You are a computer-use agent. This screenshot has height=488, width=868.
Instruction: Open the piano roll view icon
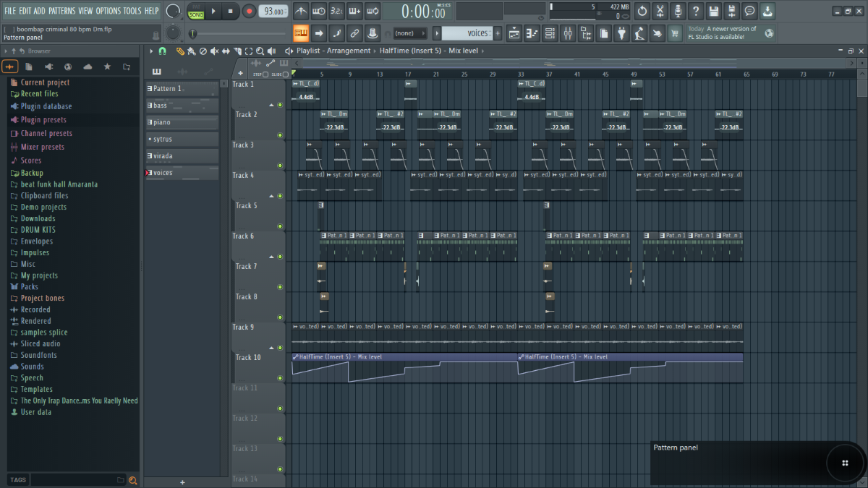532,33
